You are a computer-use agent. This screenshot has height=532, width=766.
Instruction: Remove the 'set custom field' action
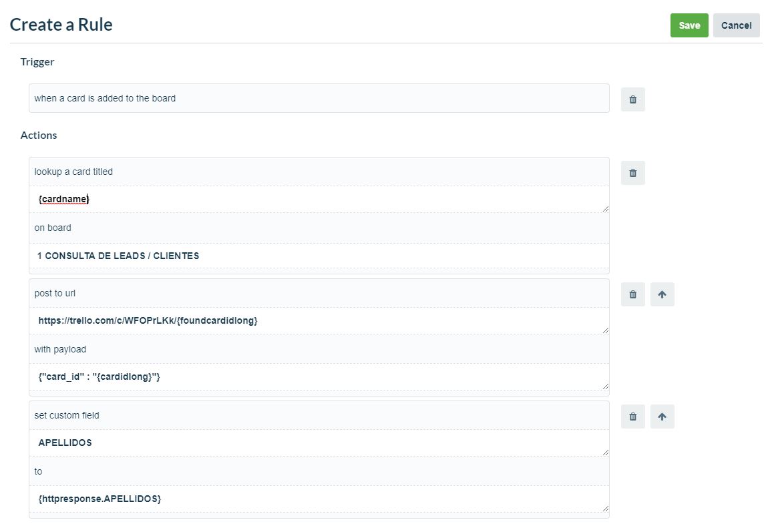coord(632,416)
